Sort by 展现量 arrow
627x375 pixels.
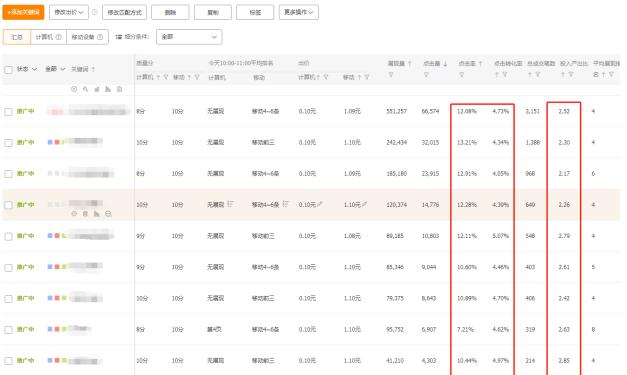click(x=410, y=64)
